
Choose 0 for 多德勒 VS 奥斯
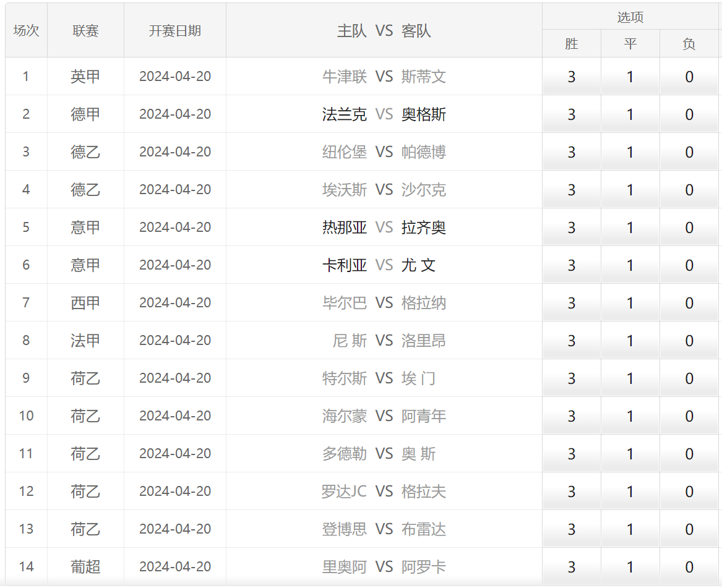point(689,454)
